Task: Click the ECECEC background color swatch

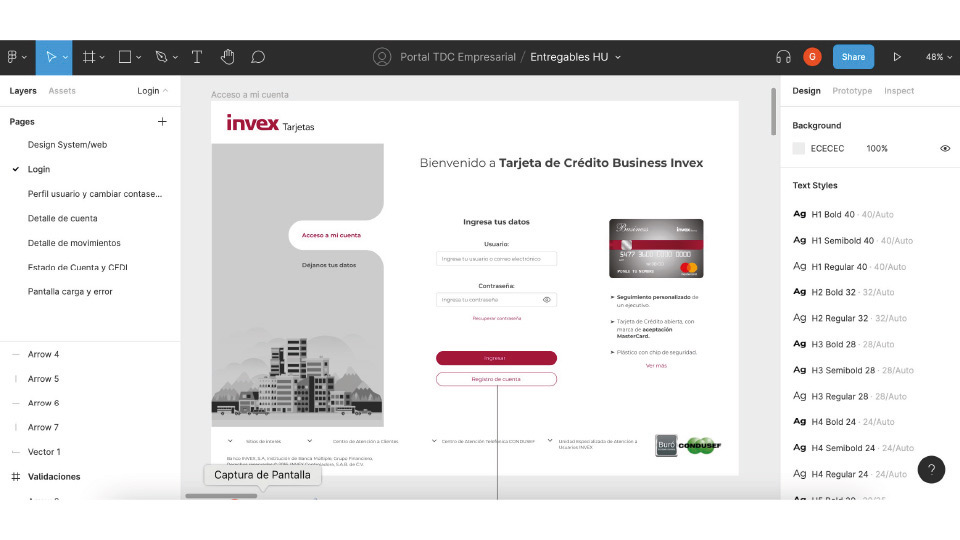Action: point(798,148)
